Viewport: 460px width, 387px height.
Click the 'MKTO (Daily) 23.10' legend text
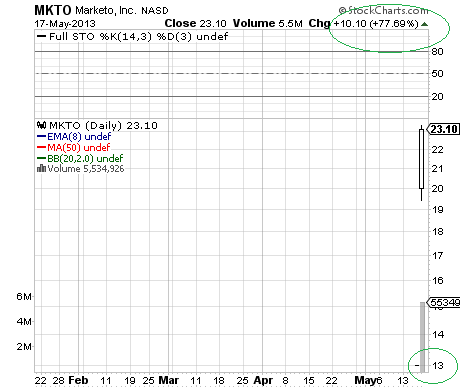coord(103,126)
